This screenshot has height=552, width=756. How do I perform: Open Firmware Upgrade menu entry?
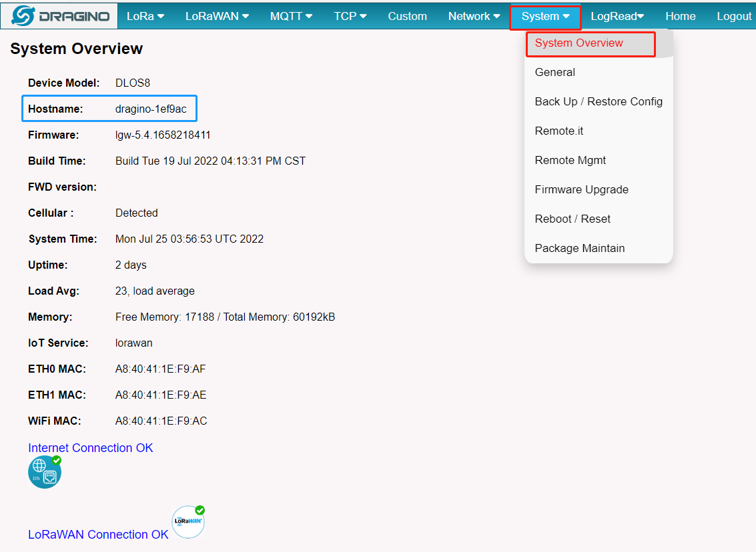599,190
